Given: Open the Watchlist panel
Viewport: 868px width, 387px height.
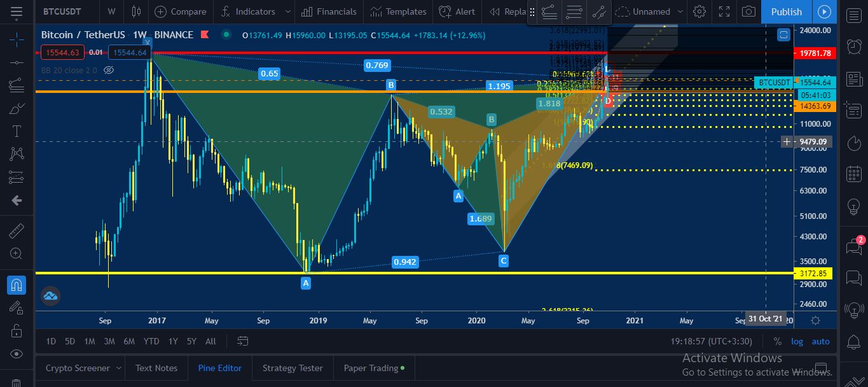Looking at the screenshot, I should point(854,15).
